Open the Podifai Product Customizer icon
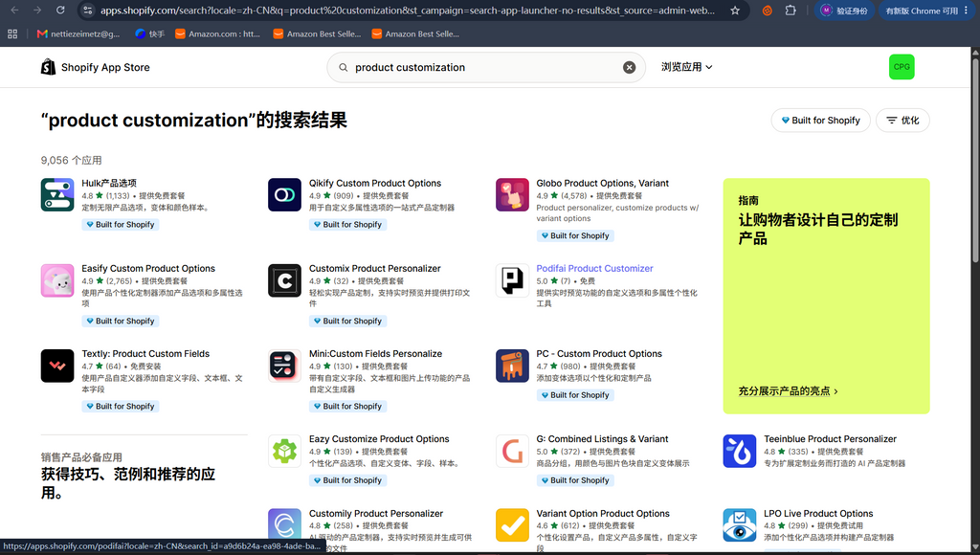Viewport: 980px width, 555px height. click(512, 280)
